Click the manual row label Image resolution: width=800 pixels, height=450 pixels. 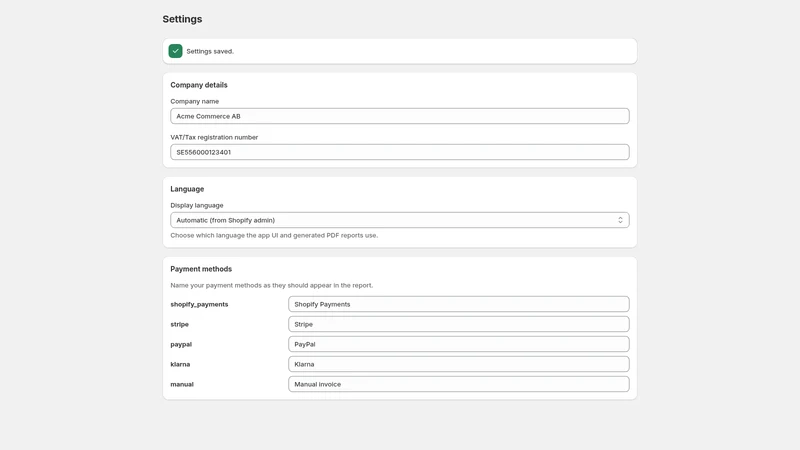click(182, 384)
